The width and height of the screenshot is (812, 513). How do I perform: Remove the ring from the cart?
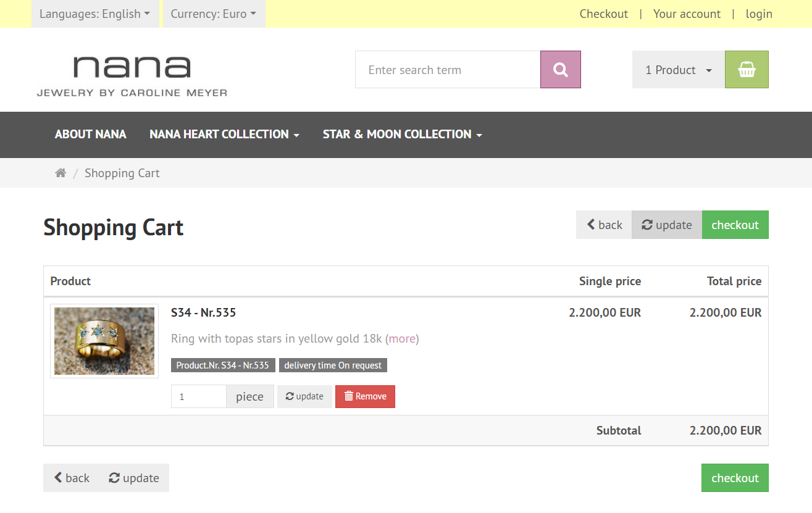[365, 396]
